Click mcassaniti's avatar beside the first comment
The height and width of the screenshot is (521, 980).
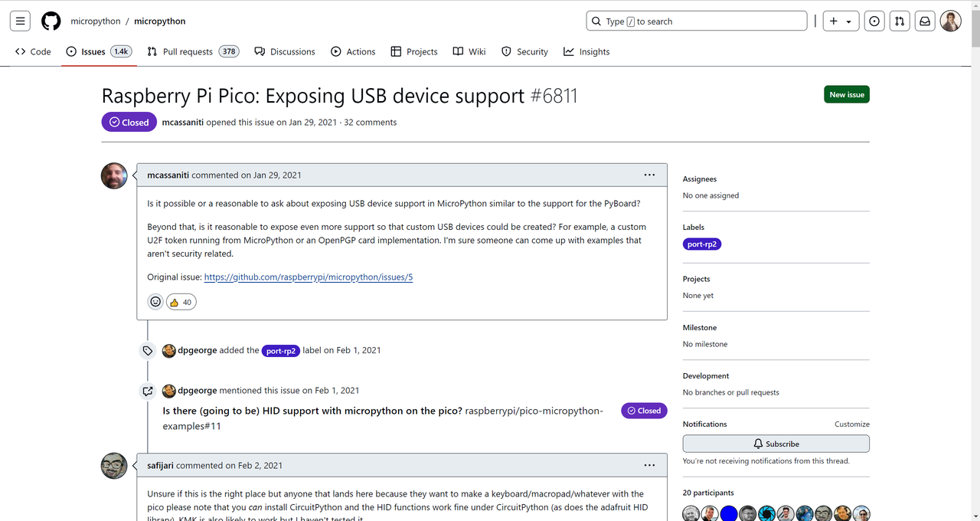click(x=114, y=175)
